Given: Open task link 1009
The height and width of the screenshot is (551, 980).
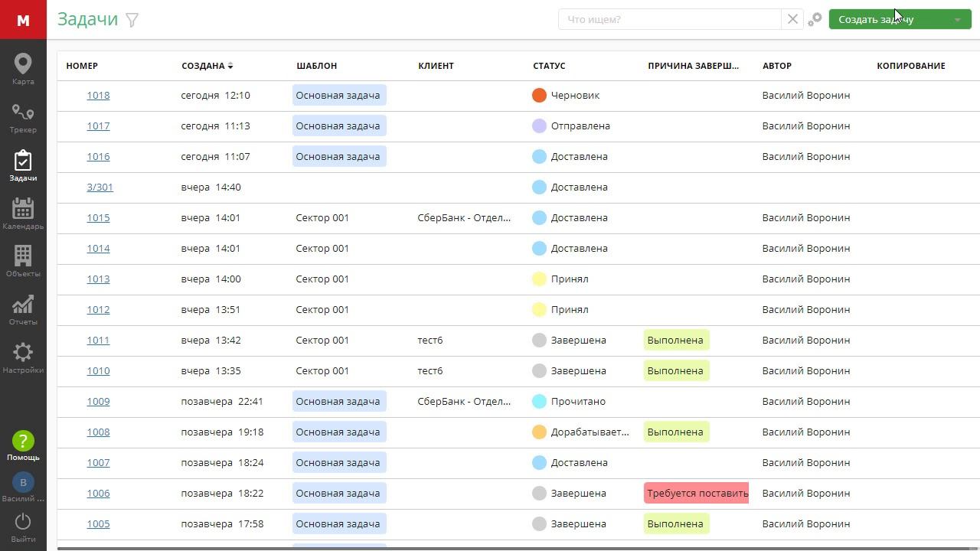Looking at the screenshot, I should [x=98, y=402].
